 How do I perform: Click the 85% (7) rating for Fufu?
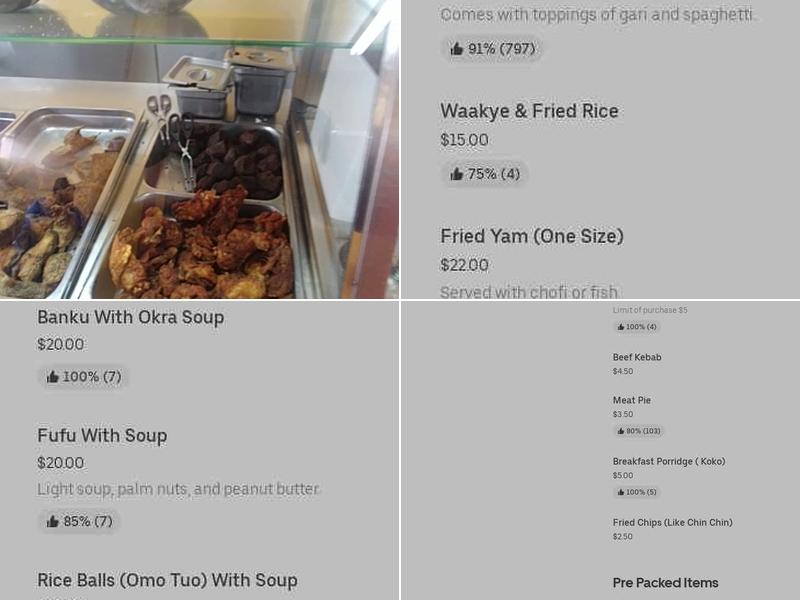point(80,520)
